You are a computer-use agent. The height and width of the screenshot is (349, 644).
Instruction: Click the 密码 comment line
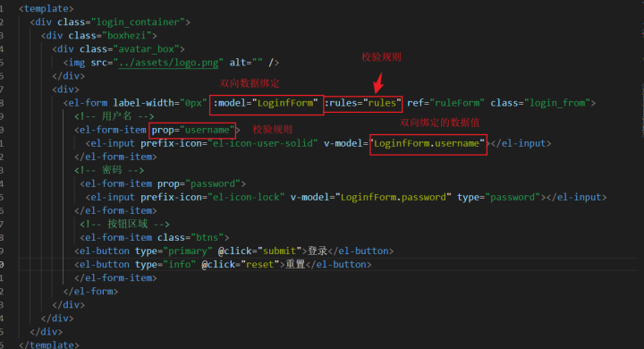(x=109, y=170)
